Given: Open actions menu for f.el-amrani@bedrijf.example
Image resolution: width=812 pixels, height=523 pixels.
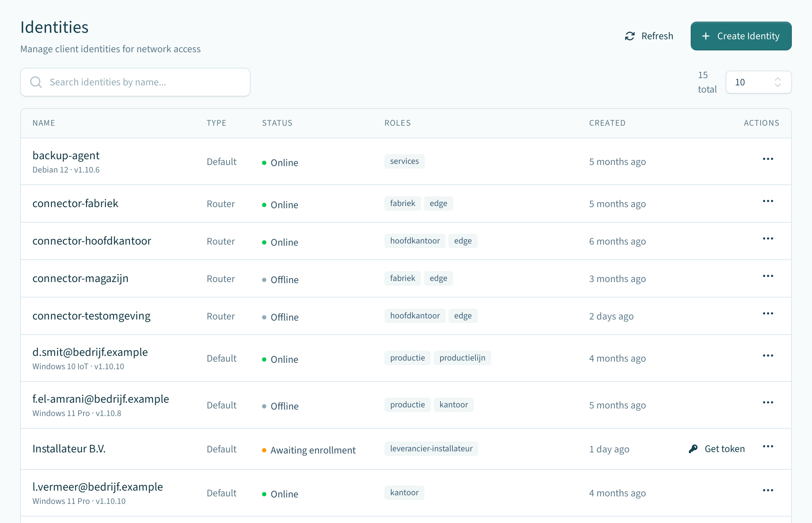Looking at the screenshot, I should click(768, 402).
